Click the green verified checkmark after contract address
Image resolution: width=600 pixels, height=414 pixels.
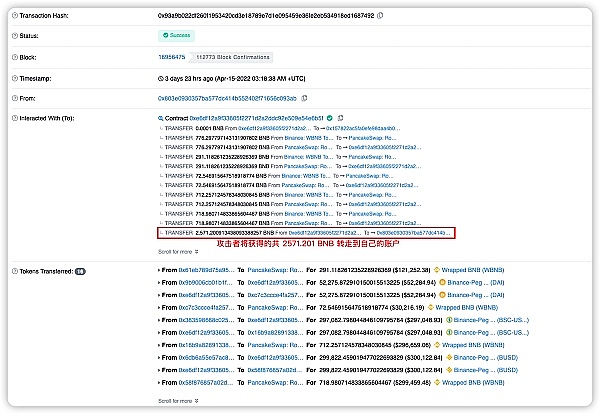pos(330,118)
